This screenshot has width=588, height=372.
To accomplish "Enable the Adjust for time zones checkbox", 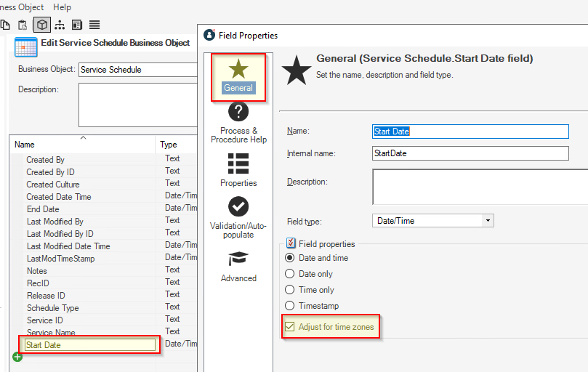I will pos(289,327).
